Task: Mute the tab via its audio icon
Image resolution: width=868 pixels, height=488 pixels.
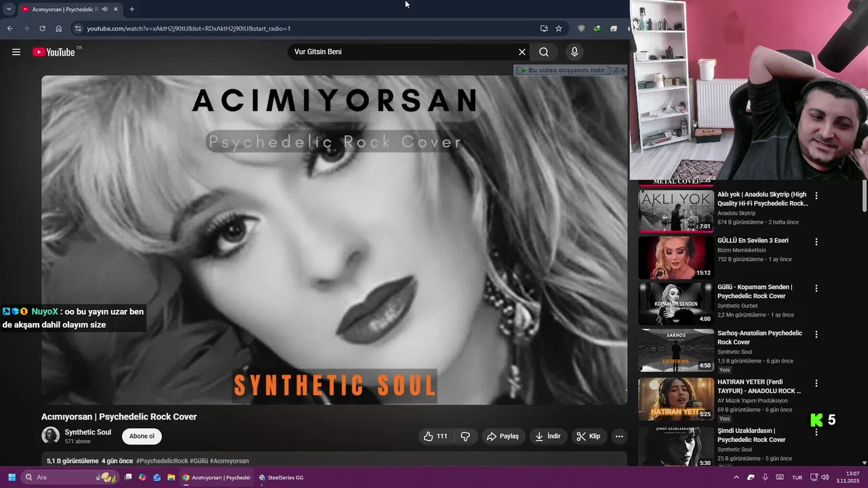Action: 104,9
